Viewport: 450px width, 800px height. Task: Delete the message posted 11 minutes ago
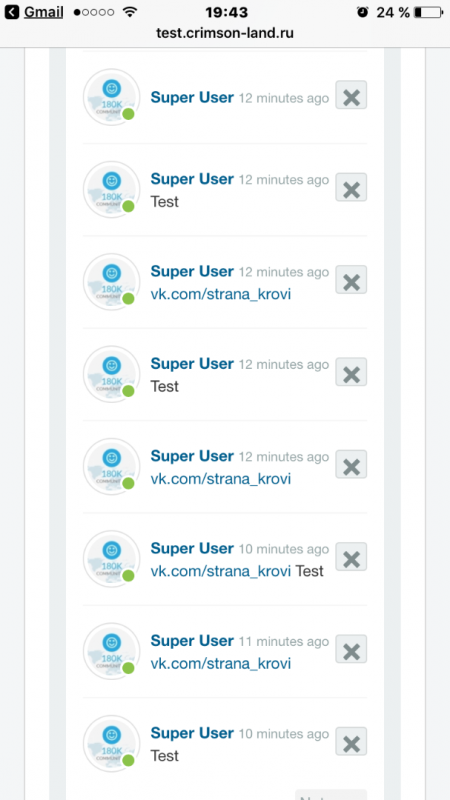pos(351,649)
